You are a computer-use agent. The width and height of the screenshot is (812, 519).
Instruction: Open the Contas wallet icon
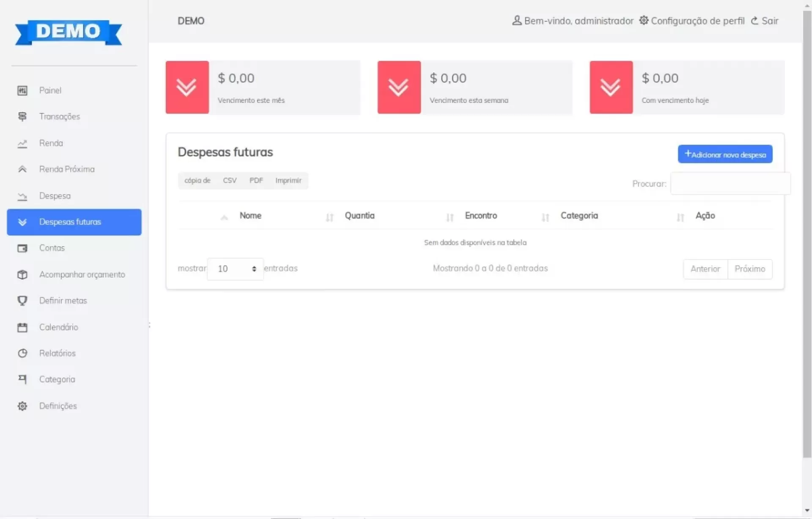pyautogui.click(x=22, y=248)
